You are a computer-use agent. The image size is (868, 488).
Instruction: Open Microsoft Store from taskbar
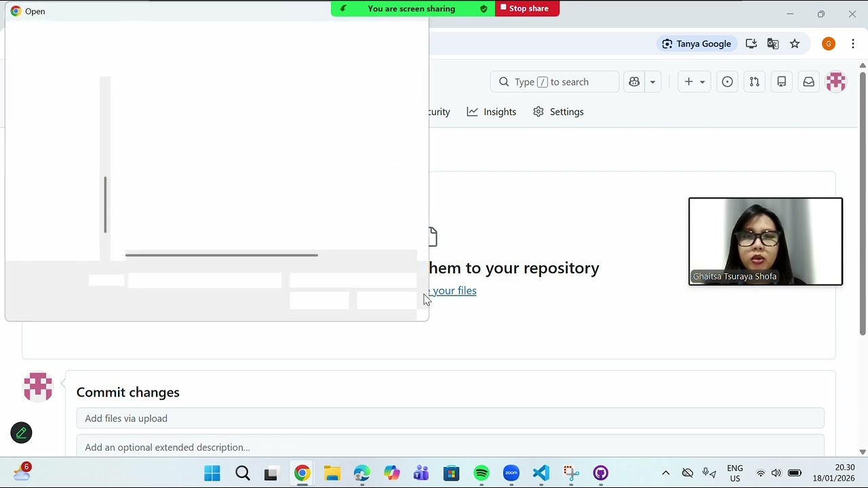[451, 473]
